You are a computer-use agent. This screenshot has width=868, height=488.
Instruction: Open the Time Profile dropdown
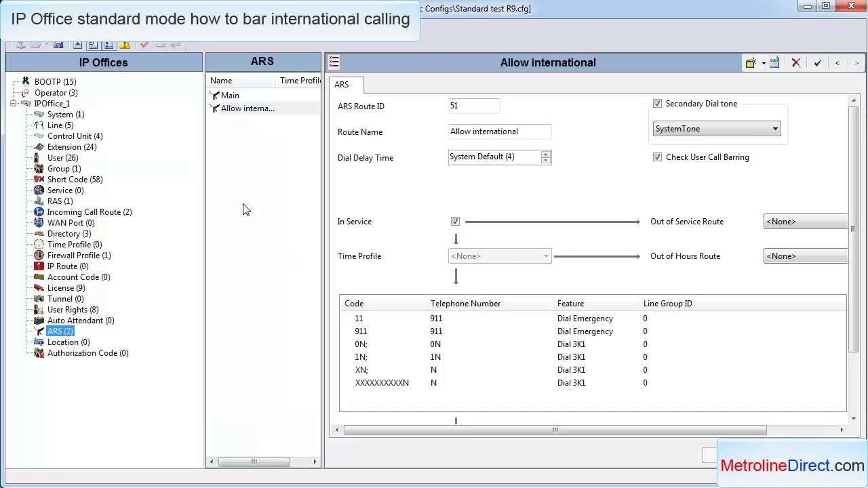click(500, 256)
